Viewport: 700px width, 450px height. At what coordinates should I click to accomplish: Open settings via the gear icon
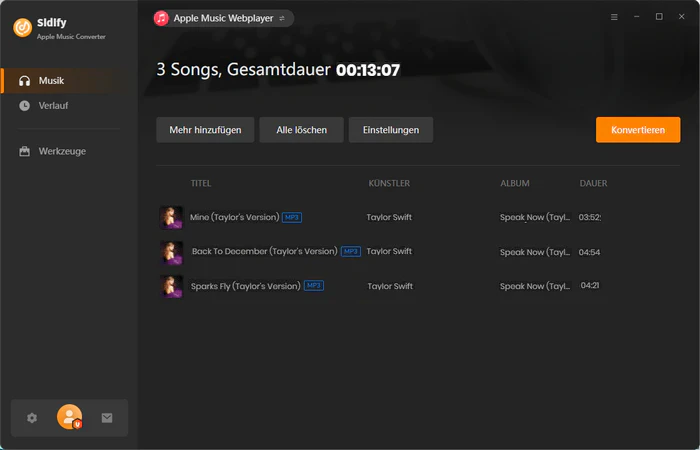point(32,418)
